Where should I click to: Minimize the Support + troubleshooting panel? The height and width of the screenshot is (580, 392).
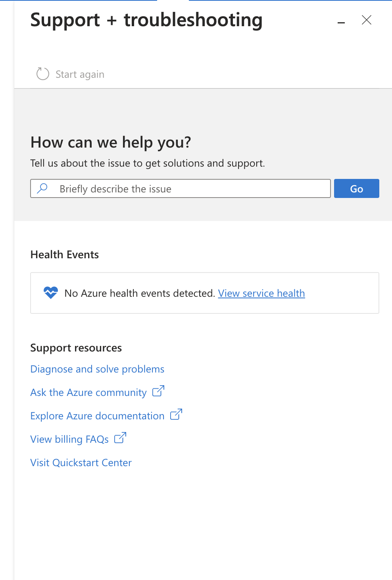tap(341, 23)
